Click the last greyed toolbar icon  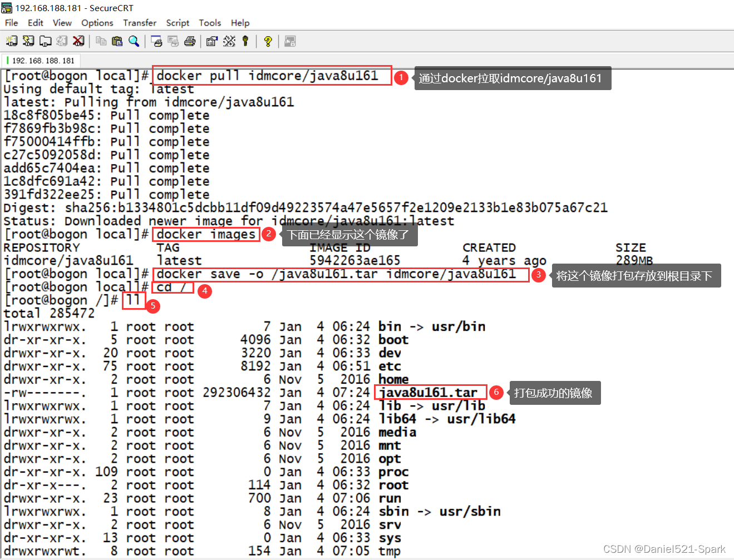(290, 41)
